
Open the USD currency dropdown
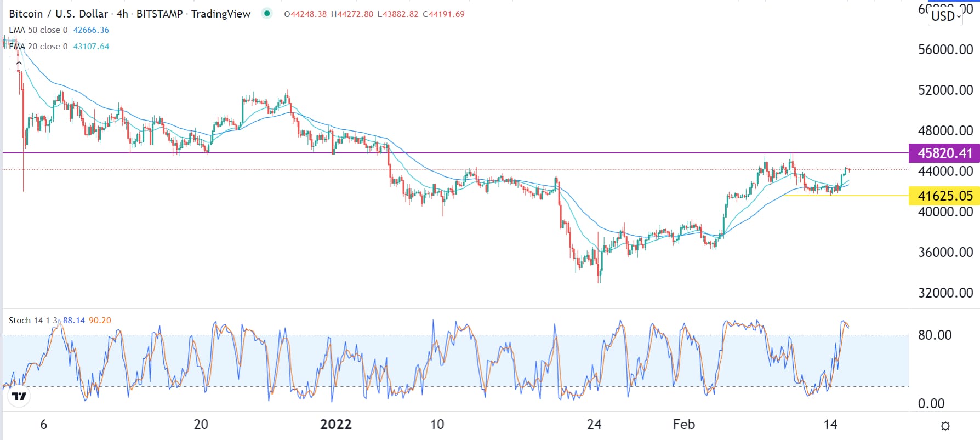point(946,16)
